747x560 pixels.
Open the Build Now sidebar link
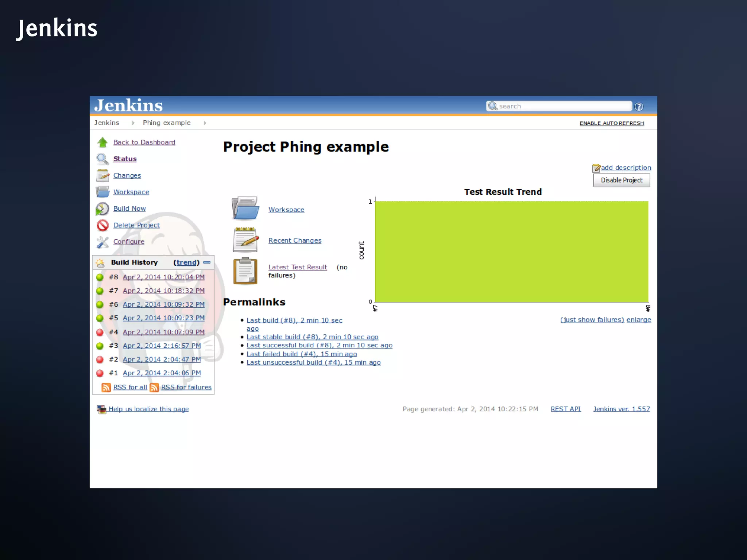point(129,209)
